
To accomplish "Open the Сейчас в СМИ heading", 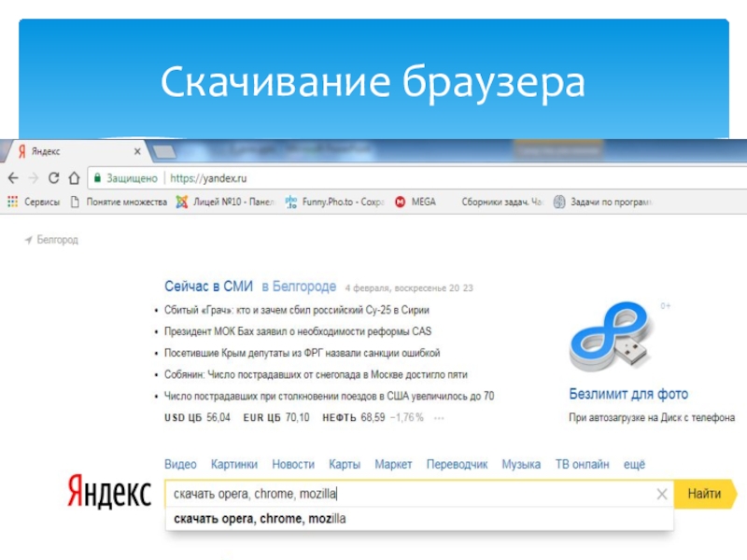I will (x=208, y=287).
